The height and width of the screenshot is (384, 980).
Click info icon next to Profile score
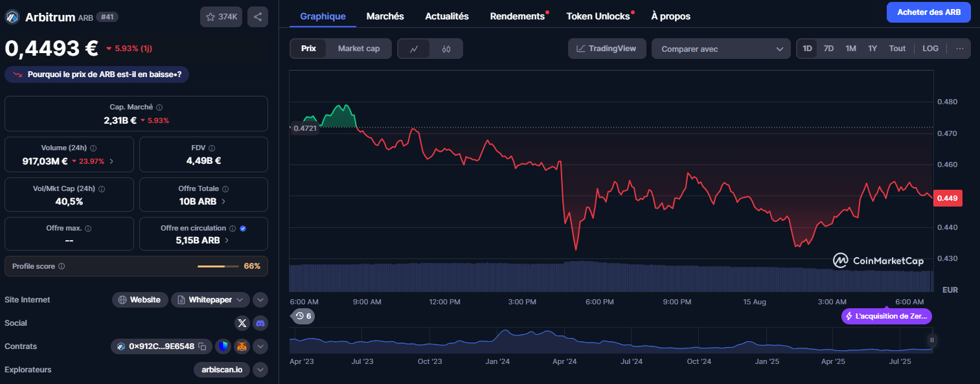pos(62,266)
